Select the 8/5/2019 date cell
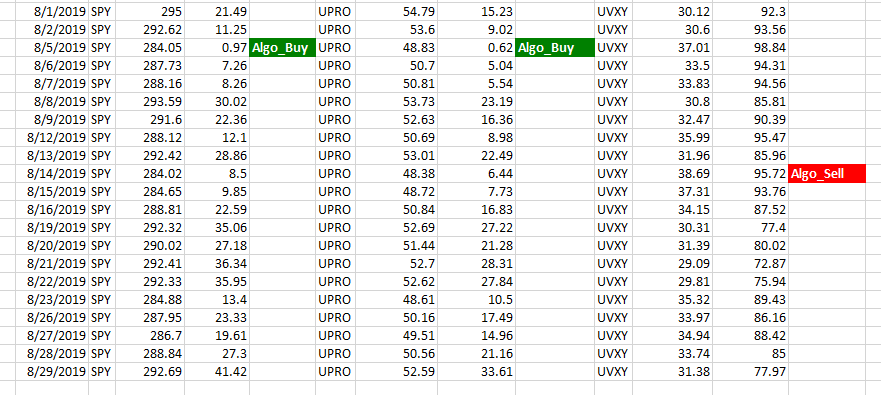The height and width of the screenshot is (395, 881). (x=52, y=48)
